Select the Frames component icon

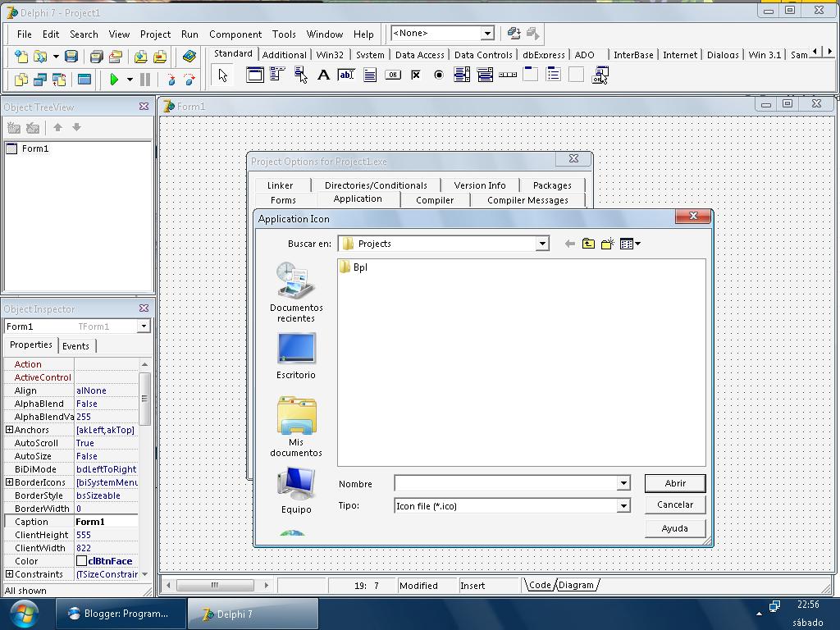(x=255, y=75)
